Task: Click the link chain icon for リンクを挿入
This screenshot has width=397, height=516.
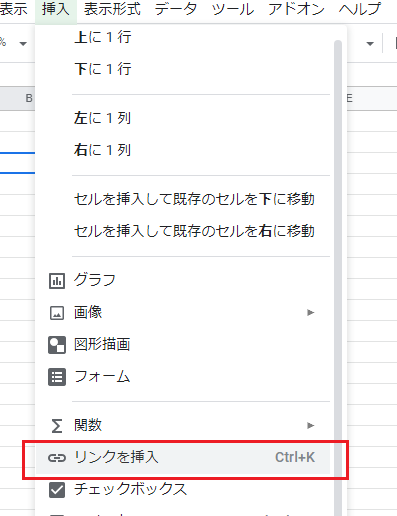Action: click(x=57, y=458)
